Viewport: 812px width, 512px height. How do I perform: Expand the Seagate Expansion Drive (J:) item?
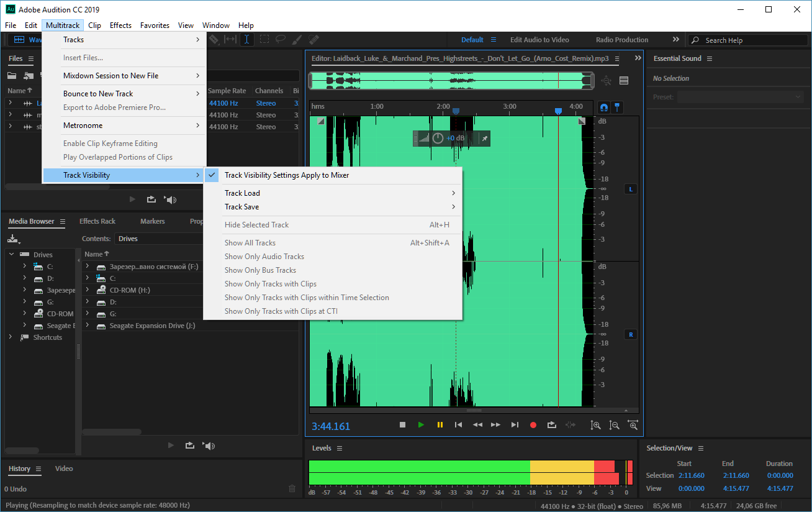click(88, 326)
